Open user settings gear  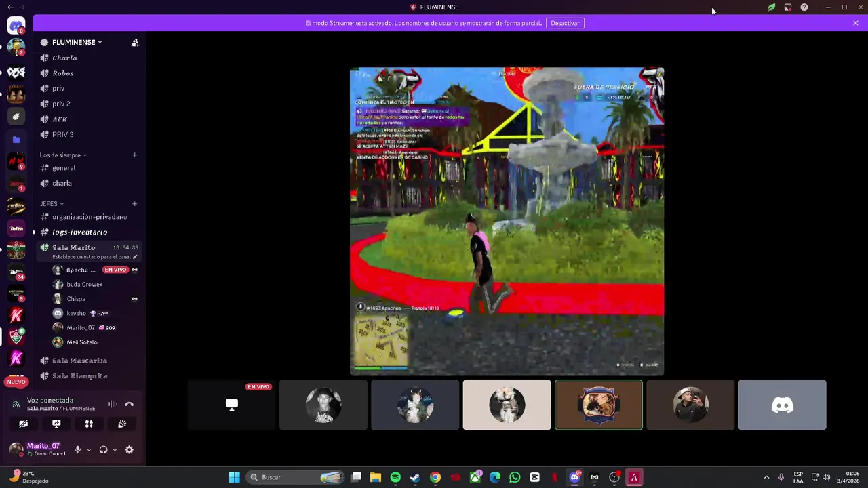point(129,449)
